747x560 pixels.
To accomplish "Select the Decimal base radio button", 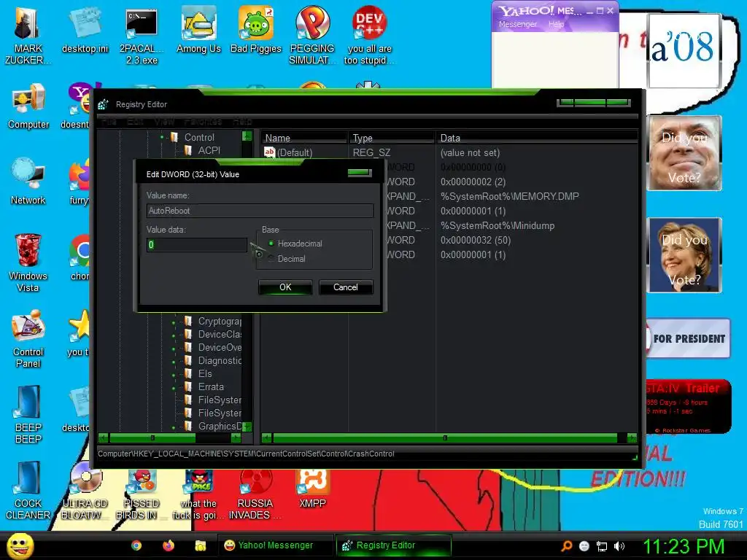I will (x=271, y=259).
